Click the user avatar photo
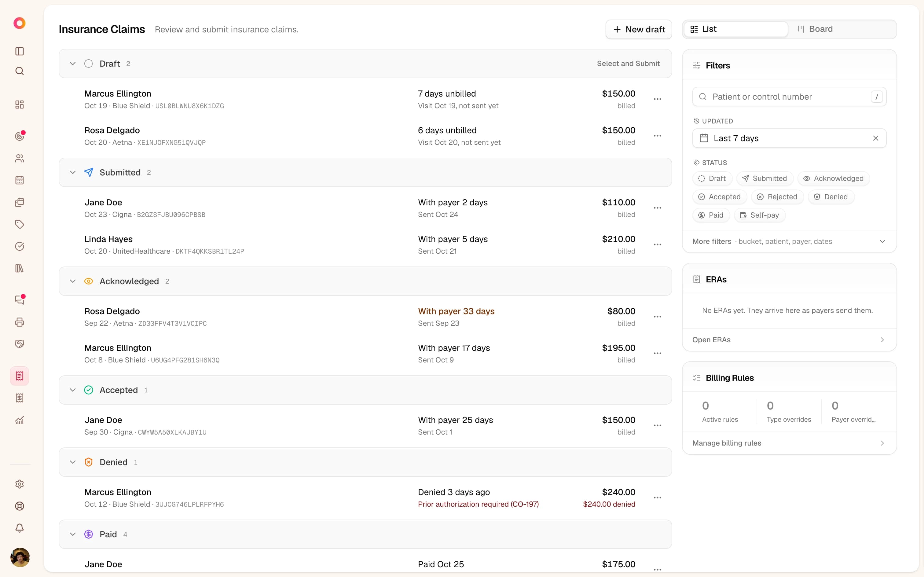924x577 pixels. [20, 557]
